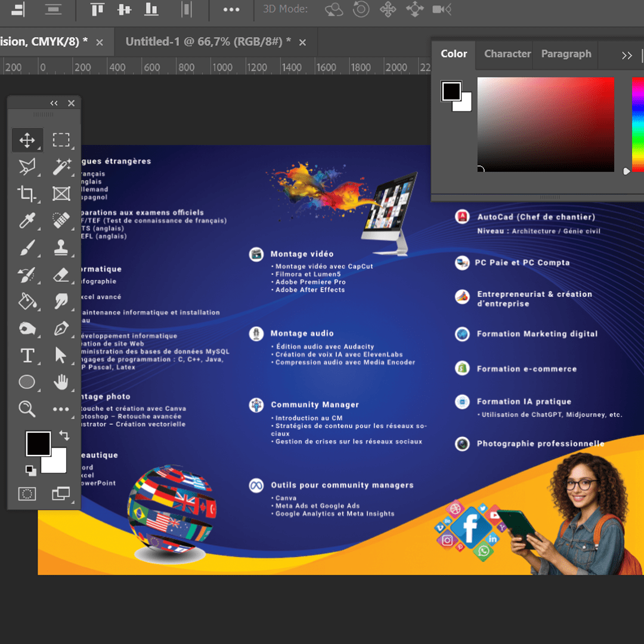The image size is (644, 644).
Task: Open the Untitled-1 document tab
Action: point(208,42)
